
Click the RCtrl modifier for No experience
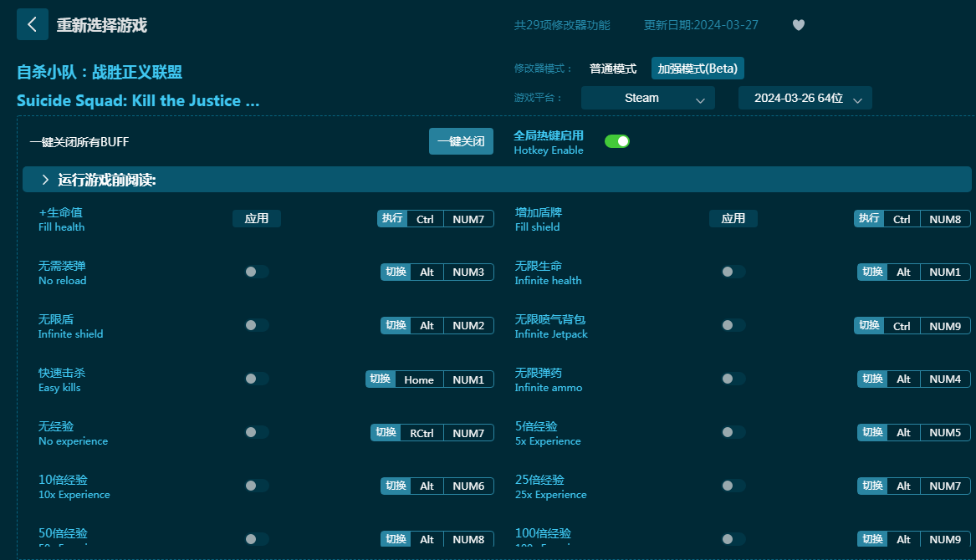coord(422,433)
